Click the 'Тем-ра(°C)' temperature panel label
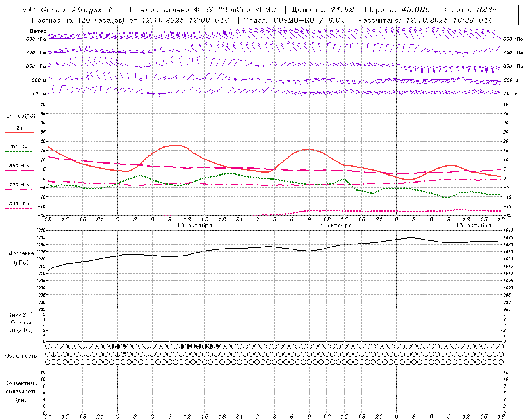Image resolution: width=525 pixels, height=420 pixels. [19, 116]
